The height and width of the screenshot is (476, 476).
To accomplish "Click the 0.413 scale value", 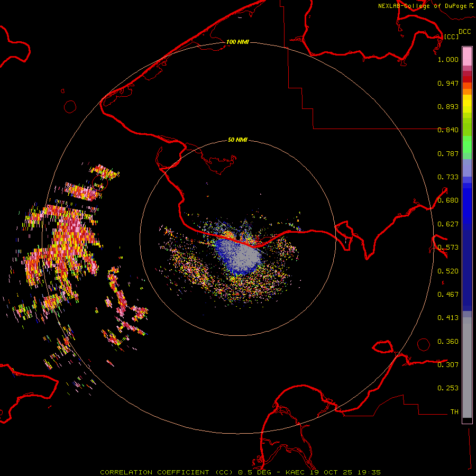I will pos(448,318).
